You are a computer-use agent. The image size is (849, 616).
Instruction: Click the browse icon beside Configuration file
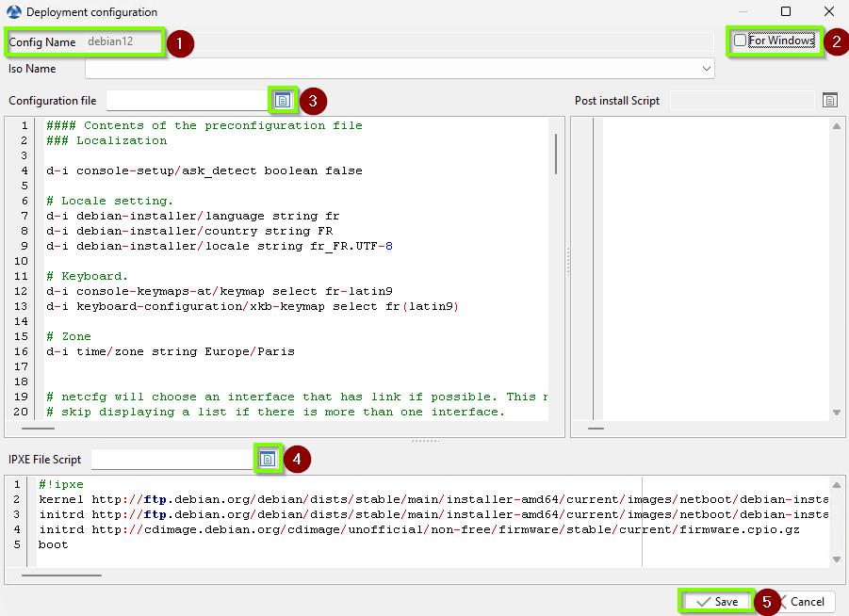coord(282,100)
